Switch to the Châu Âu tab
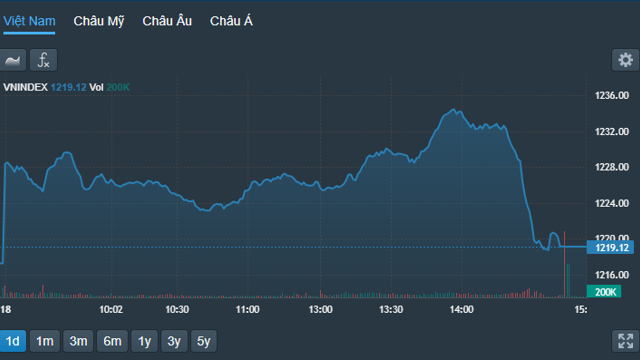Image resolution: width=640 pixels, height=360 pixels. tap(167, 21)
